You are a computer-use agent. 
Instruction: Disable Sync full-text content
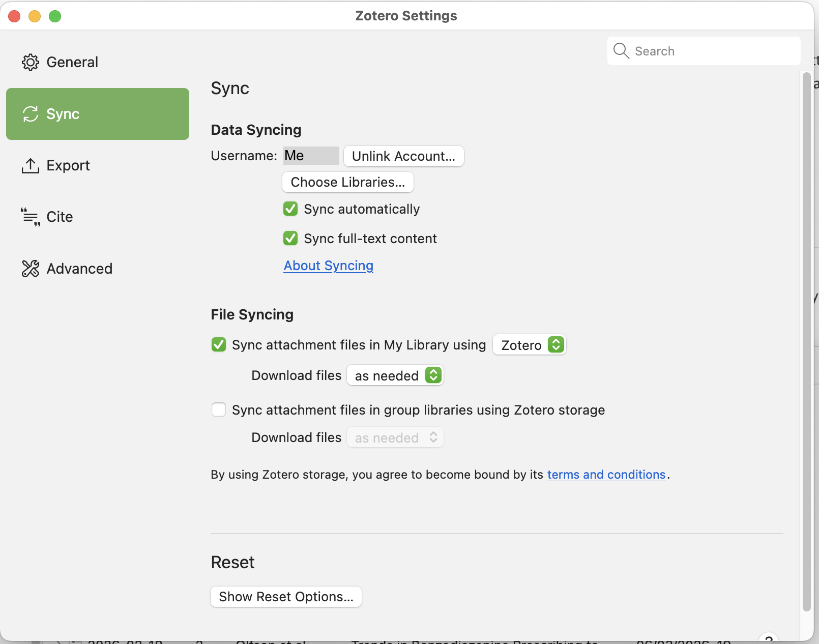click(x=290, y=238)
